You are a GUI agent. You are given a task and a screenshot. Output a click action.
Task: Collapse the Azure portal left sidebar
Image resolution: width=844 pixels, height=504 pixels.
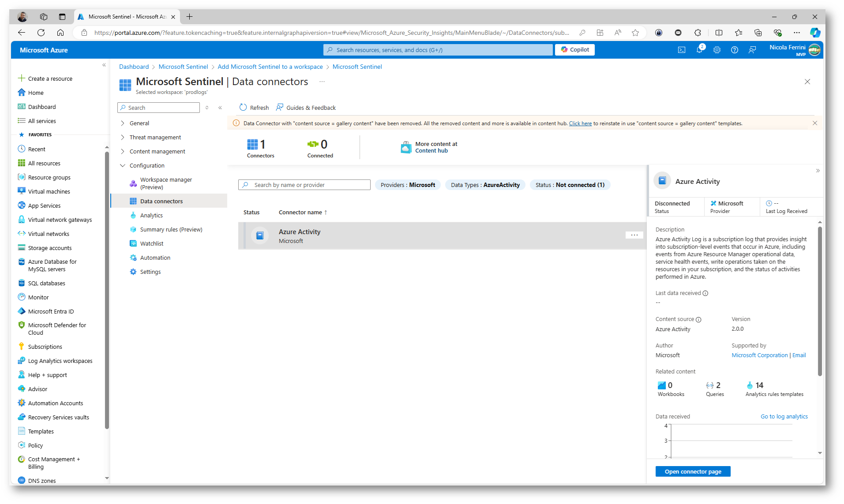[x=104, y=65]
